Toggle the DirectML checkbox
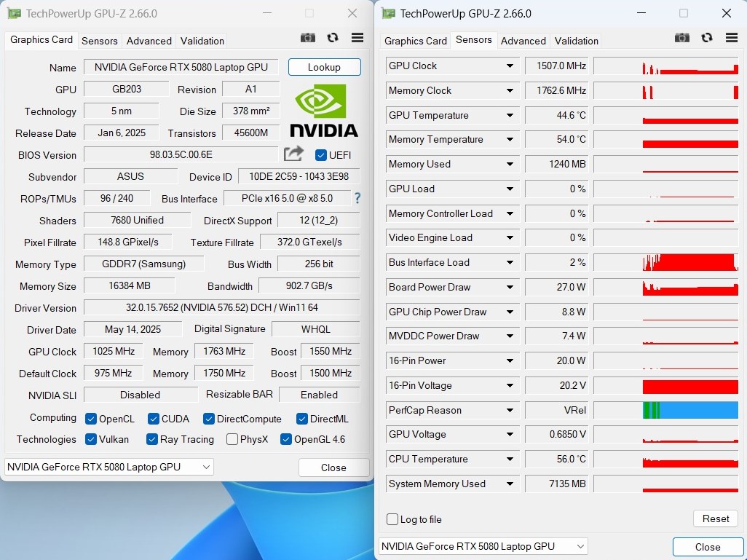Viewport: 747px width, 560px height. point(301,419)
